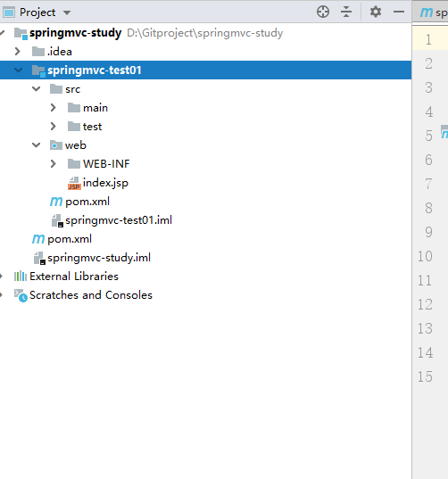The width and height of the screenshot is (448, 479).
Task: Select the springmvc-study project root label
Action: pyautogui.click(x=76, y=33)
